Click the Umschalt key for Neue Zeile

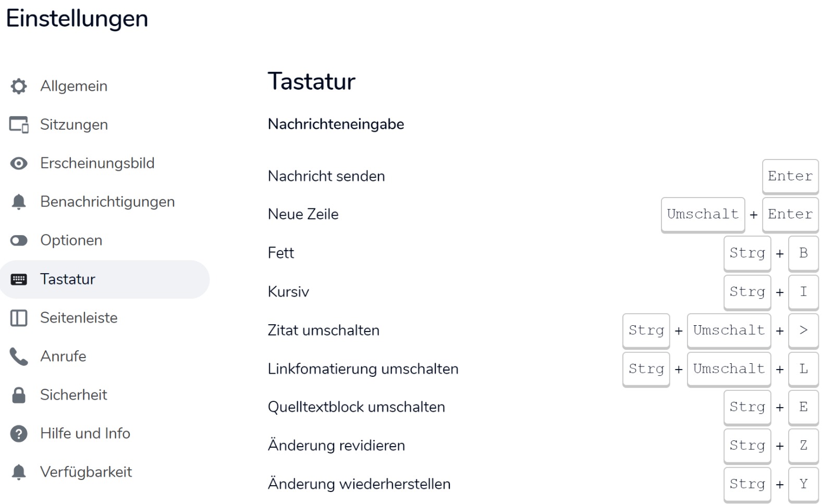[x=703, y=214]
